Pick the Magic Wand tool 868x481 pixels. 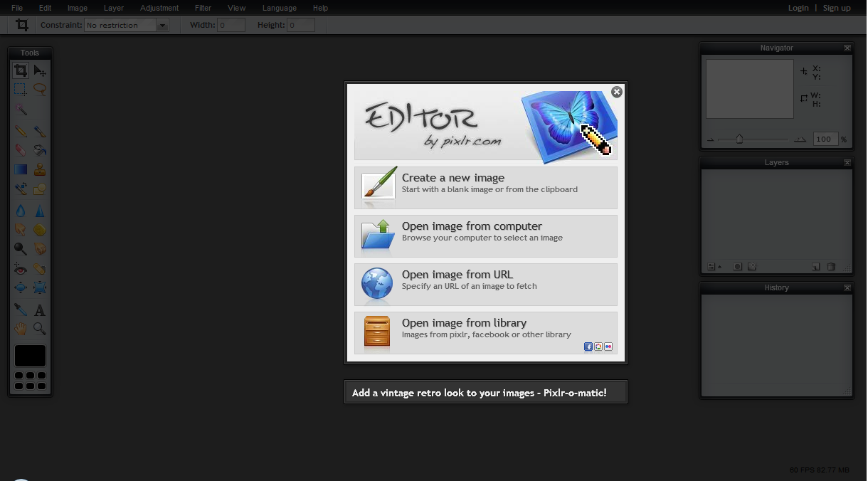(21, 110)
